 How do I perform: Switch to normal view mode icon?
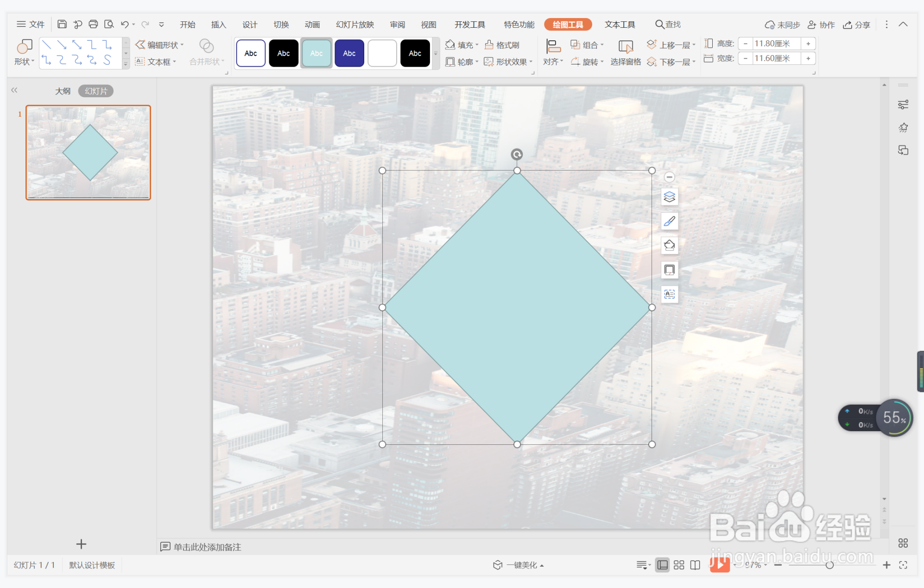[662, 565]
